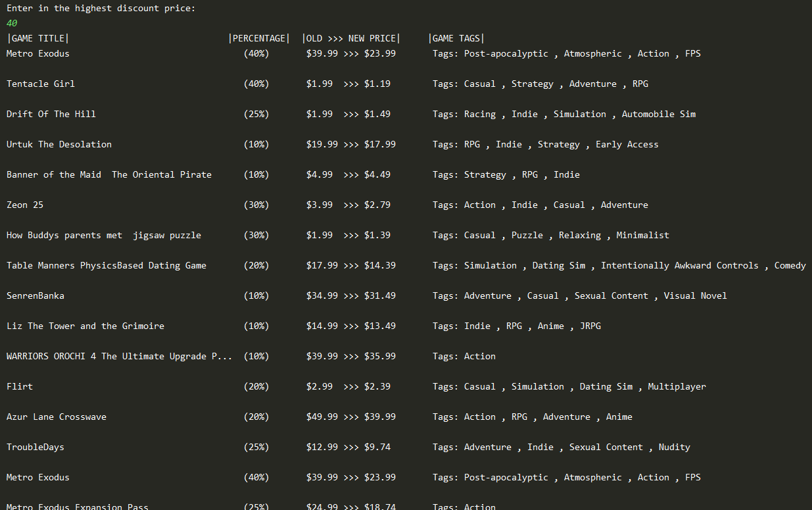
Task: Select "How Buddys parents met jigsaw puzzle" title
Action: pos(104,235)
